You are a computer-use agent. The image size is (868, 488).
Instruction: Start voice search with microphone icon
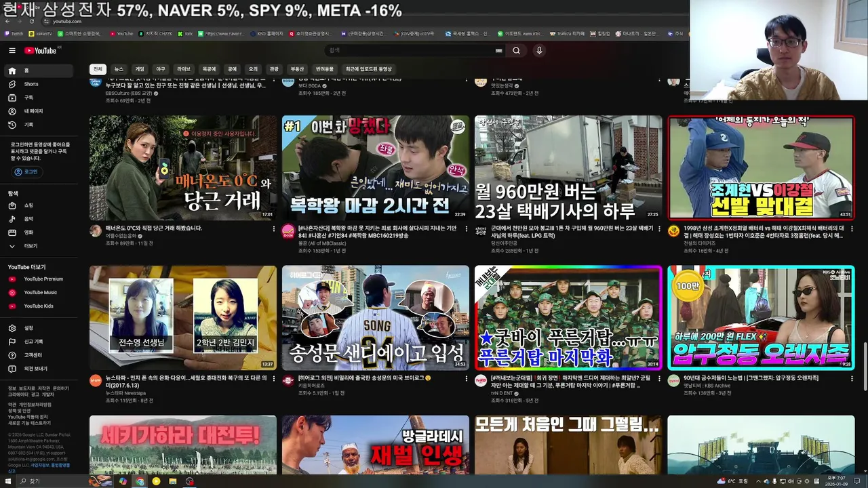pos(539,50)
